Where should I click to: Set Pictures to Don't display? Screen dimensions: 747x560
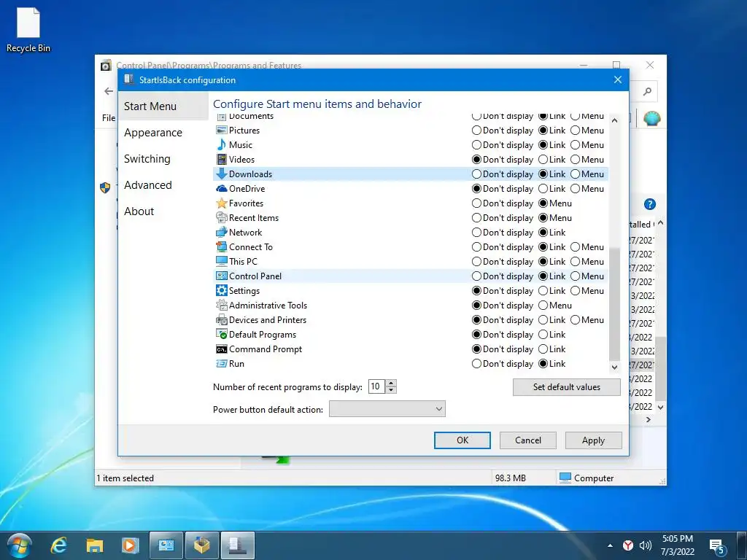coord(476,130)
